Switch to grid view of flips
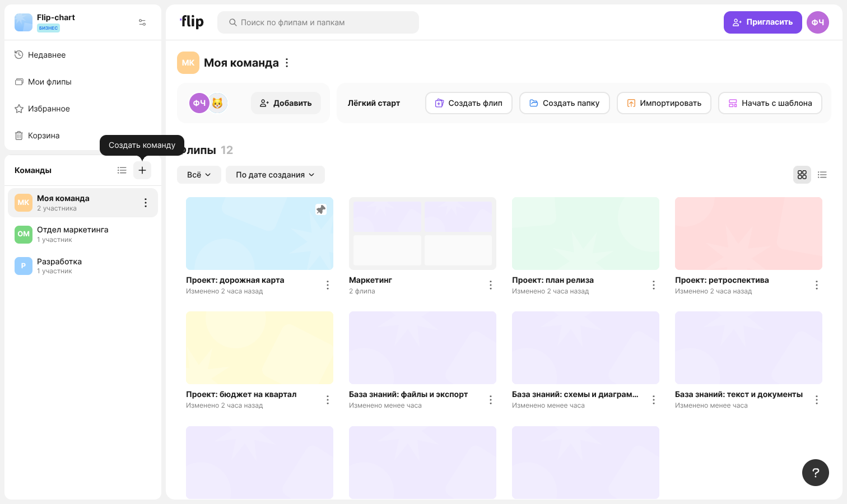Screen dimensions: 847x504 [802, 175]
